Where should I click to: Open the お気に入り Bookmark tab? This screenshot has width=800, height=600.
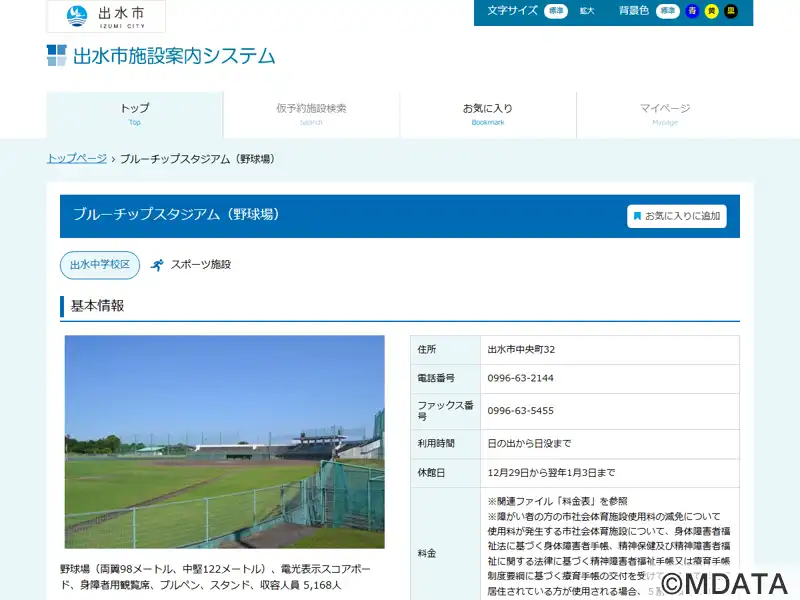[488, 115]
